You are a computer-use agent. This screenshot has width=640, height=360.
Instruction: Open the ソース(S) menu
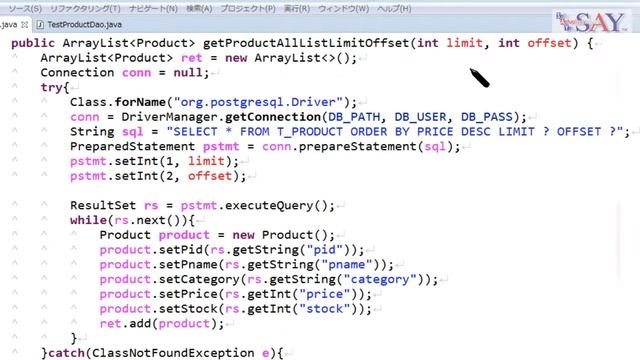(25, 9)
